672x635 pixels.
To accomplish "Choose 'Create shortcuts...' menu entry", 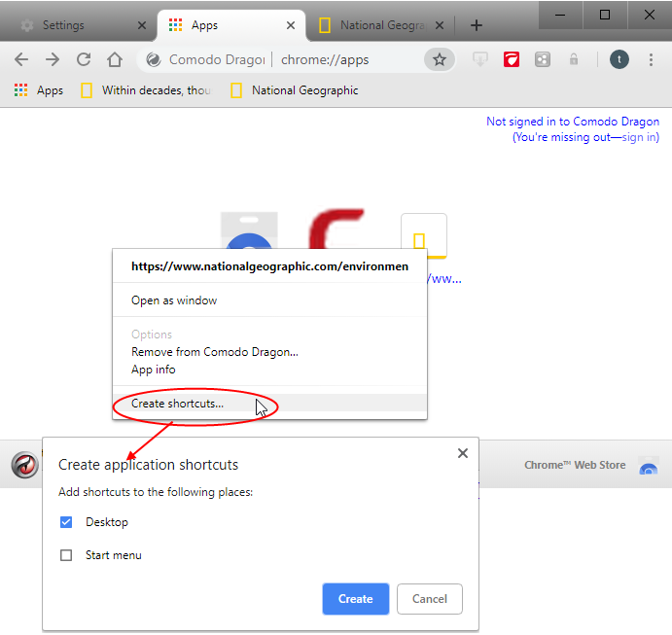I will (x=269, y=404).
